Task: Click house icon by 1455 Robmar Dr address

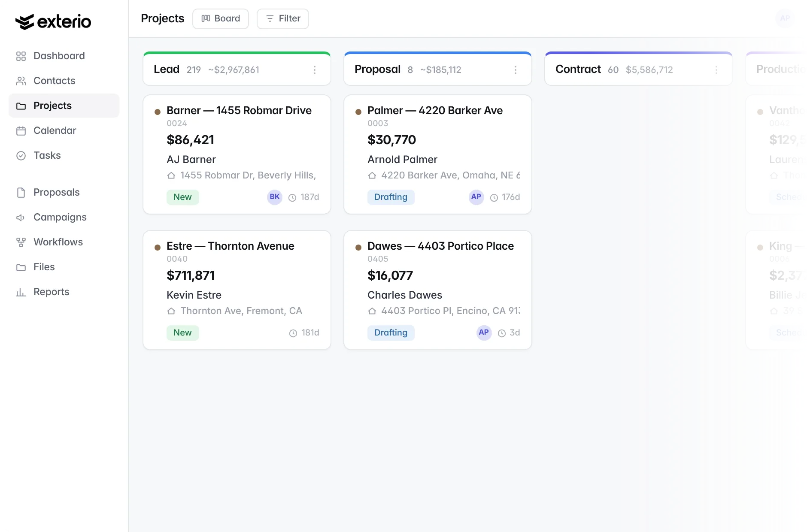Action: tap(171, 175)
